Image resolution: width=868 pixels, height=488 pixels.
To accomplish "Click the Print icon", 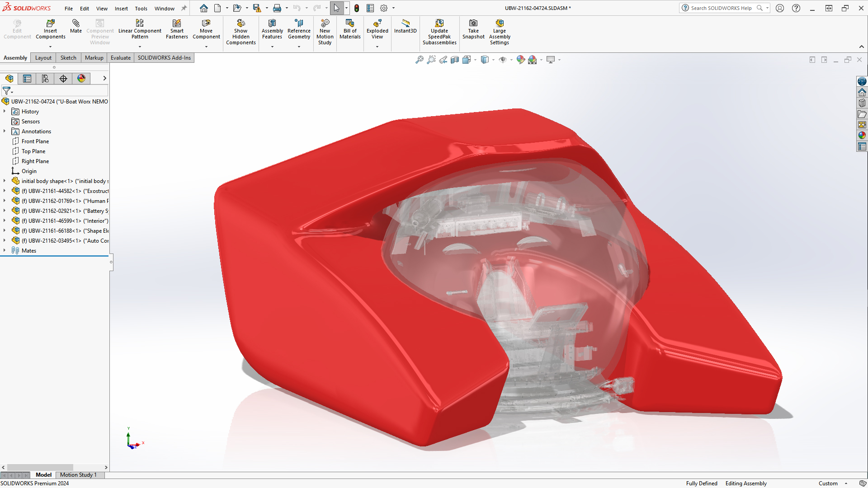I will click(277, 8).
